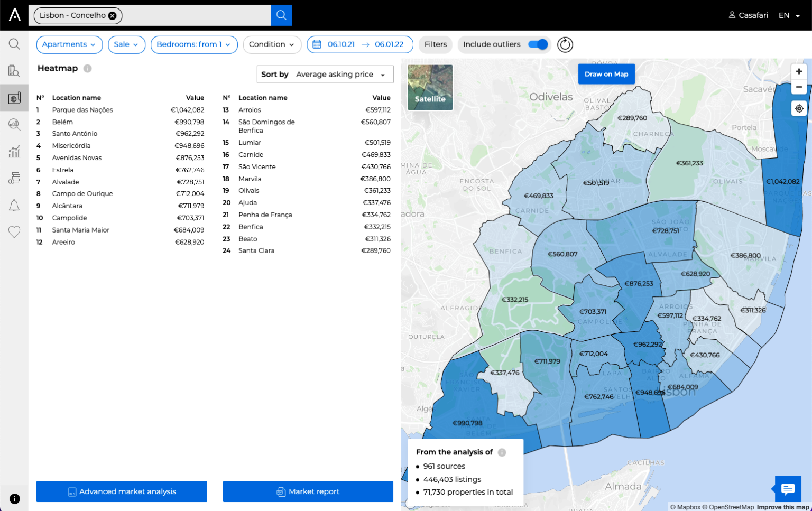Open the live chat widget
Screen dimensions: 812x511
tap(788, 489)
